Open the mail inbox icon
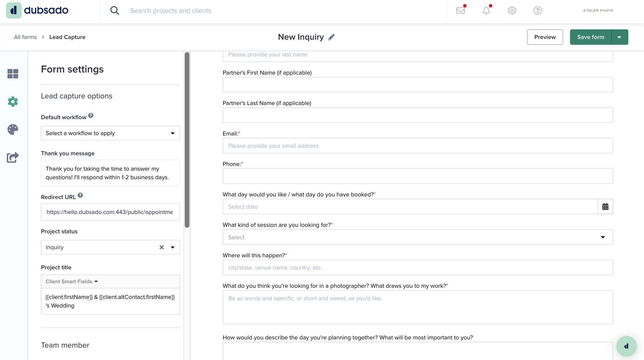The height and width of the screenshot is (360, 644). tap(460, 11)
